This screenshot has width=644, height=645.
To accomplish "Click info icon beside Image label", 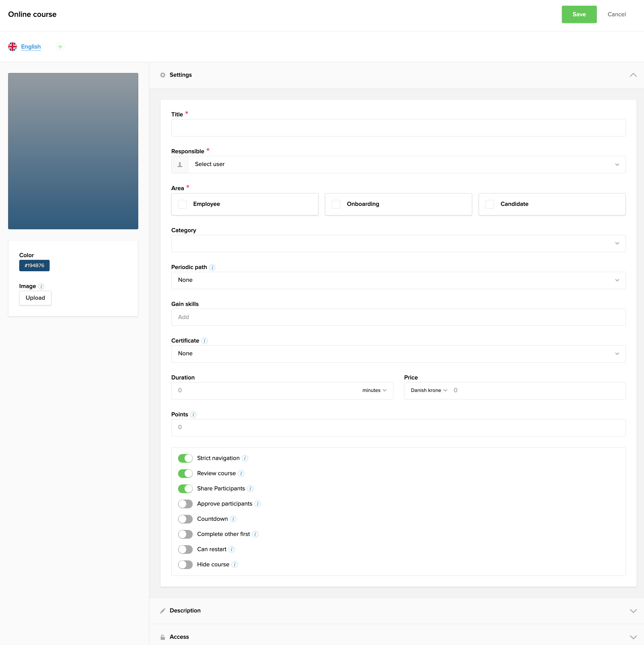I will coord(41,286).
